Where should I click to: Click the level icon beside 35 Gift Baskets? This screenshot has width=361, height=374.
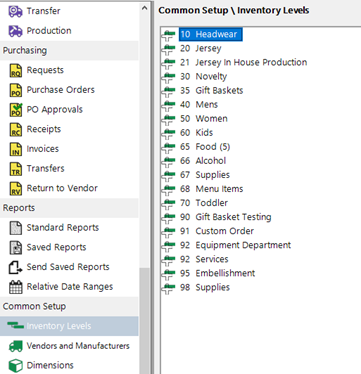click(x=169, y=91)
